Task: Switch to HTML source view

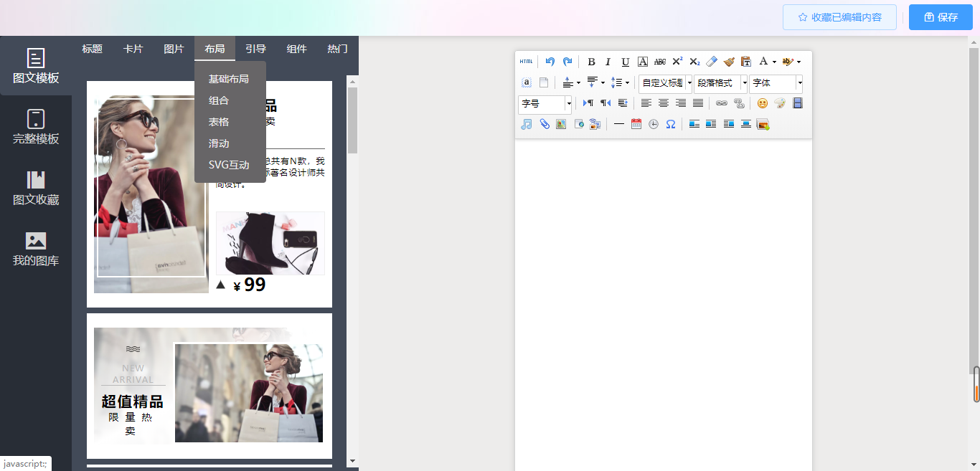Action: point(527,62)
